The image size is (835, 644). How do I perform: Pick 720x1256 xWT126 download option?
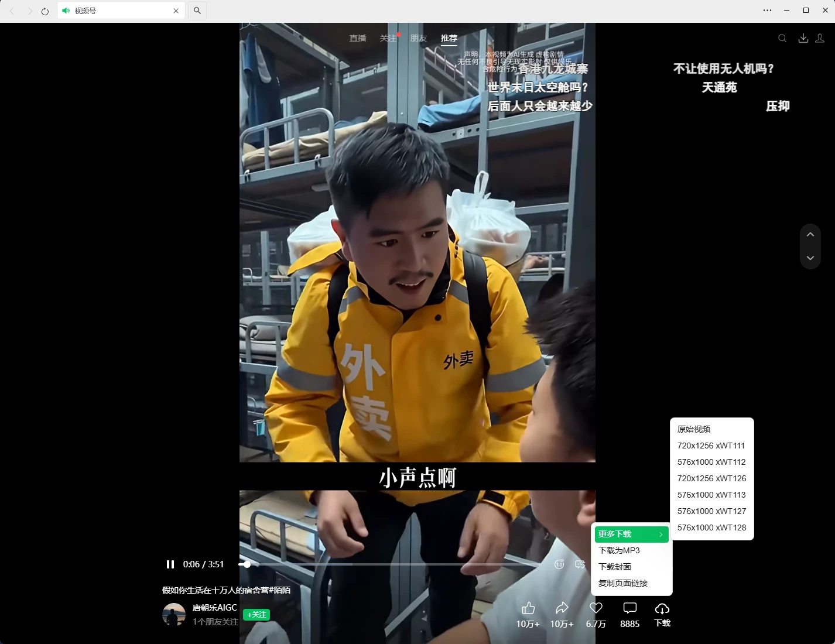tap(712, 478)
